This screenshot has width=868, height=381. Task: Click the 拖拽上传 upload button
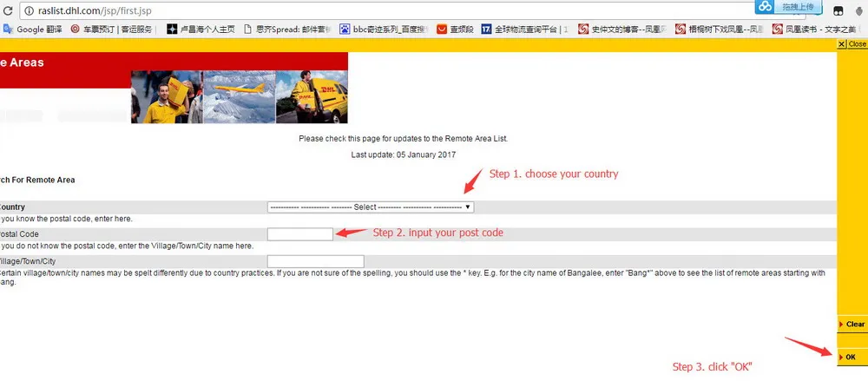(797, 7)
